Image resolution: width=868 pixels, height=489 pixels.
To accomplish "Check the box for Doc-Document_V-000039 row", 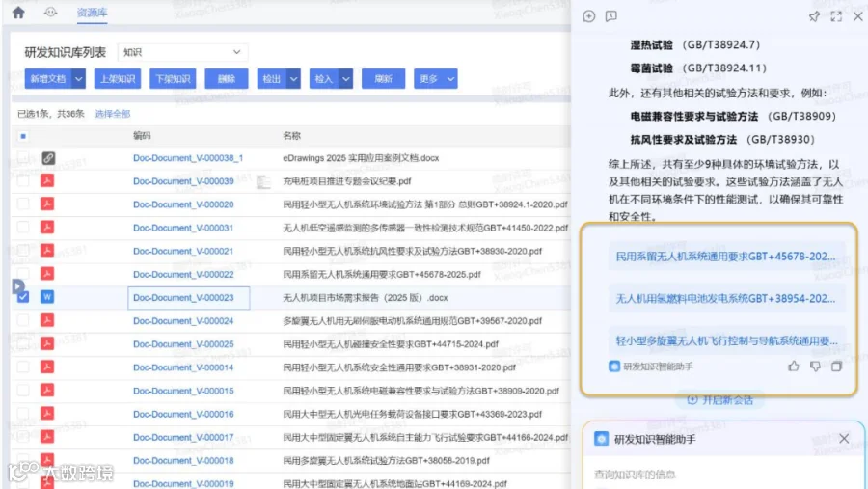I will point(23,181).
